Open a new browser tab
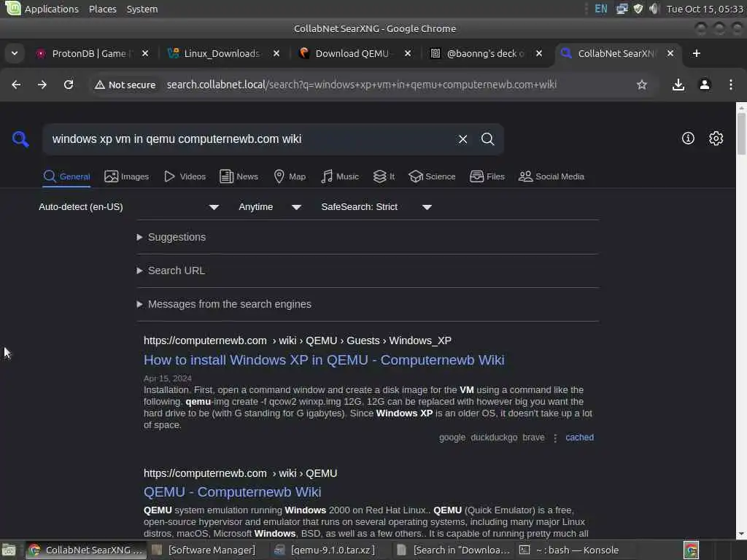Image resolution: width=747 pixels, height=560 pixels. tap(697, 53)
